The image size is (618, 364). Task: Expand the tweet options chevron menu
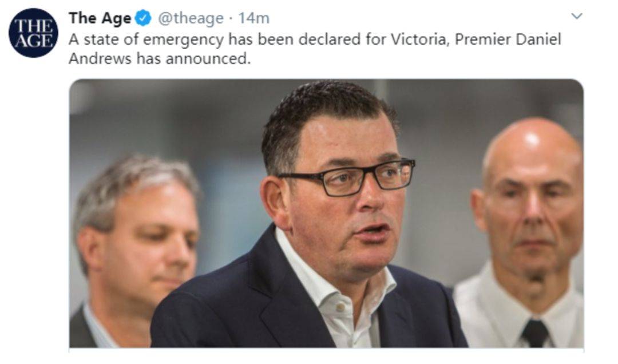577,16
